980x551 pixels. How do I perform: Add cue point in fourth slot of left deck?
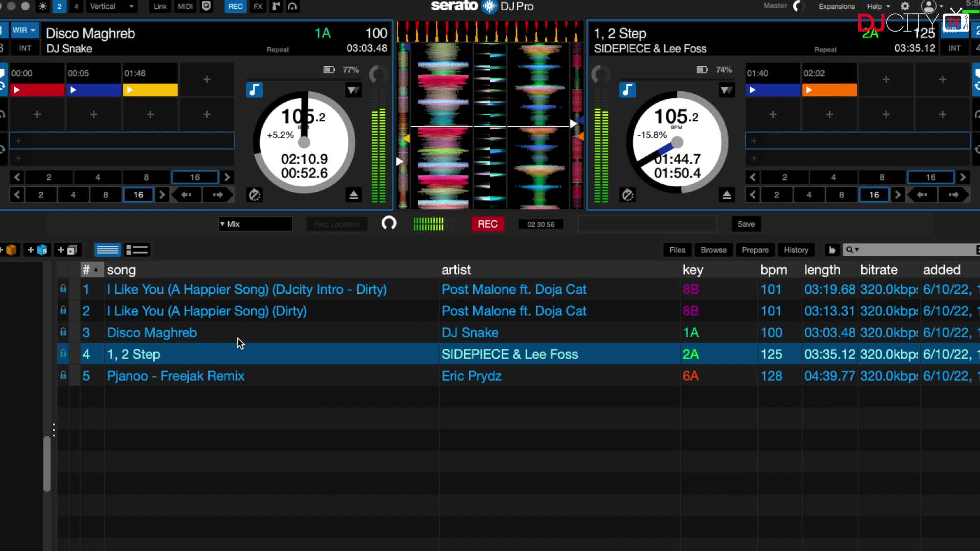207,80
